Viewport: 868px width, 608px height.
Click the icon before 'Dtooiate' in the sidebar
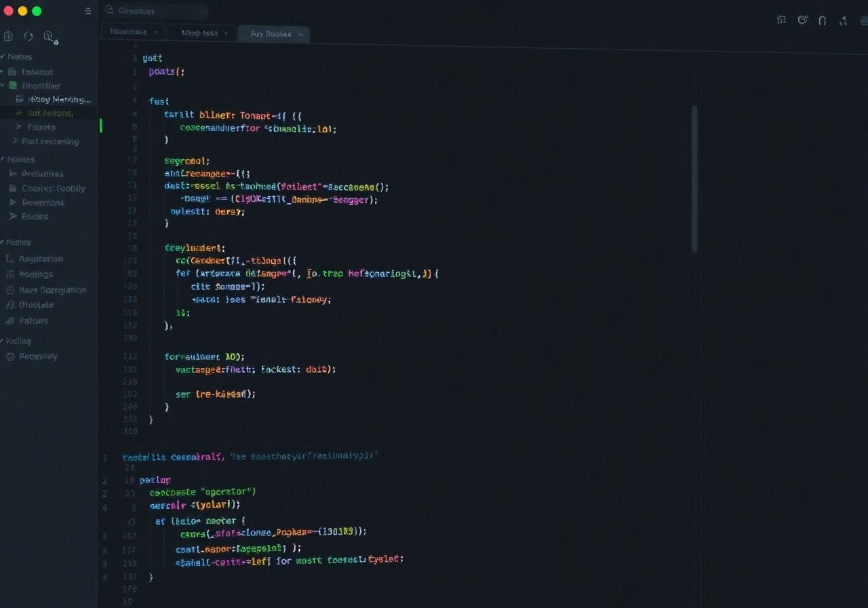pyautogui.click(x=10, y=305)
